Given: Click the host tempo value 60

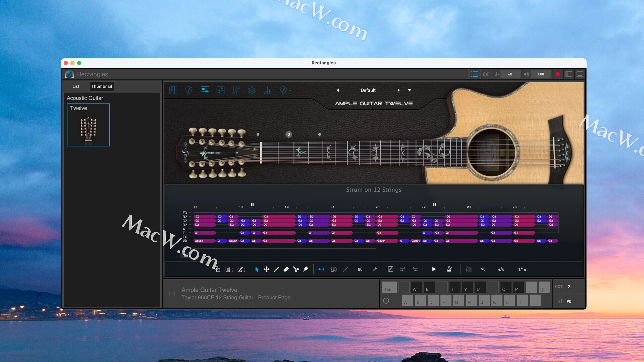Looking at the screenshot, I should (x=510, y=74).
